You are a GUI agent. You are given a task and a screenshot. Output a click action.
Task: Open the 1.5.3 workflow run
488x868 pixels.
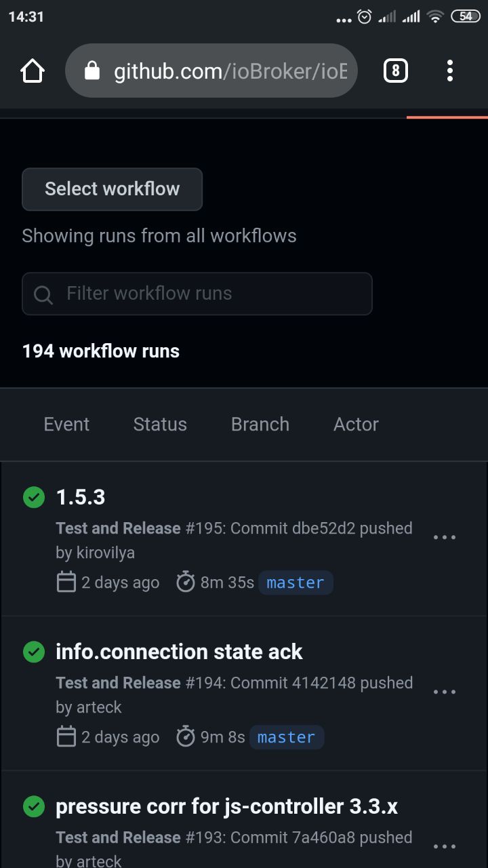(x=81, y=497)
